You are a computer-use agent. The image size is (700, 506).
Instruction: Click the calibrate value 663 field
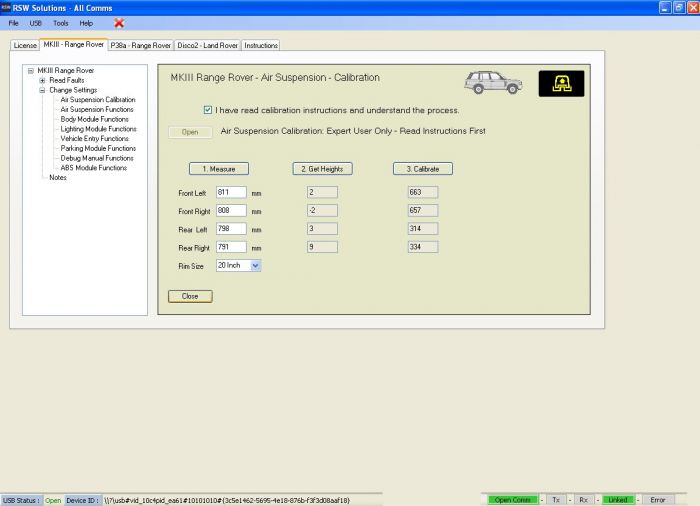coord(423,192)
